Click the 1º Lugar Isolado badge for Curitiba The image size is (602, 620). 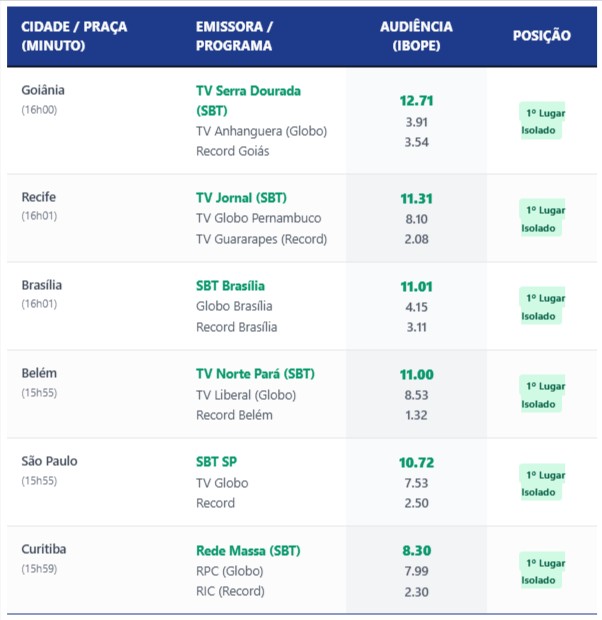[x=542, y=571]
